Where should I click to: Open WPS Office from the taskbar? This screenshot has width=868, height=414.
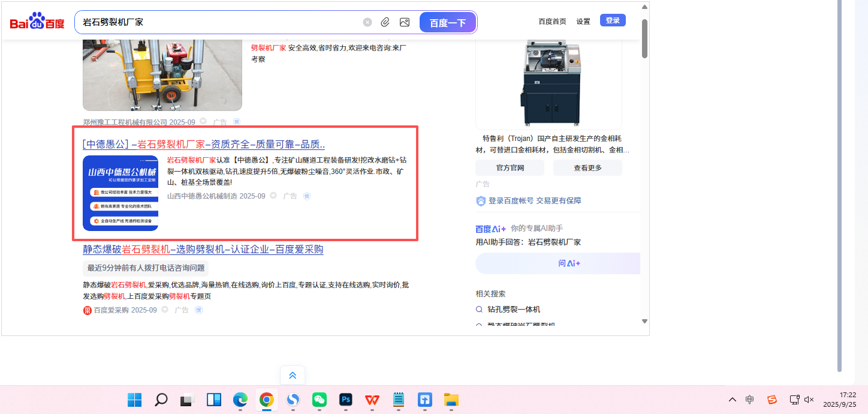(x=372, y=400)
